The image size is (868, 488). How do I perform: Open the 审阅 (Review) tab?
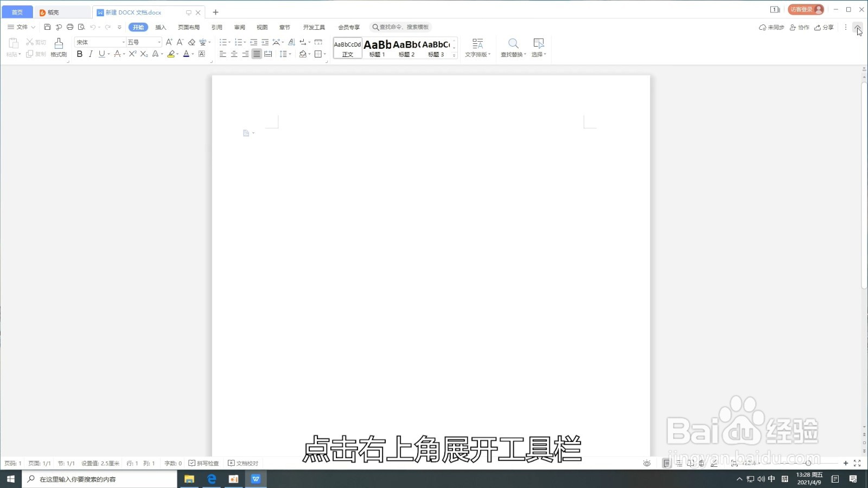click(x=240, y=27)
